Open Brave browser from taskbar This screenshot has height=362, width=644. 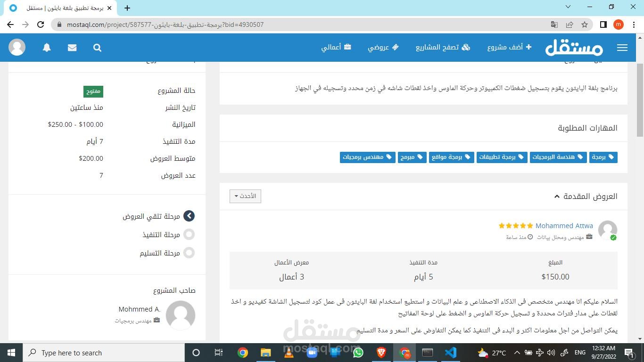[381, 353]
